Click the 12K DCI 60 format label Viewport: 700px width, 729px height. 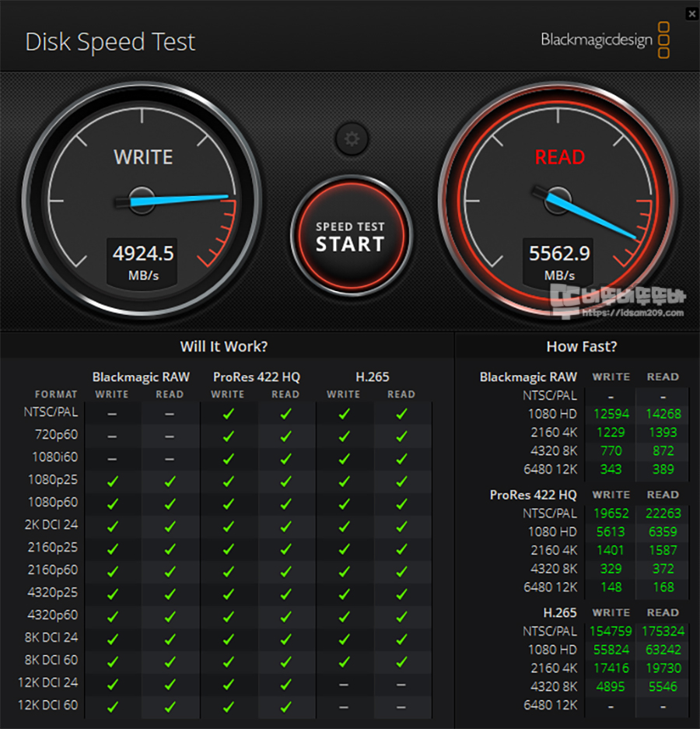48,706
